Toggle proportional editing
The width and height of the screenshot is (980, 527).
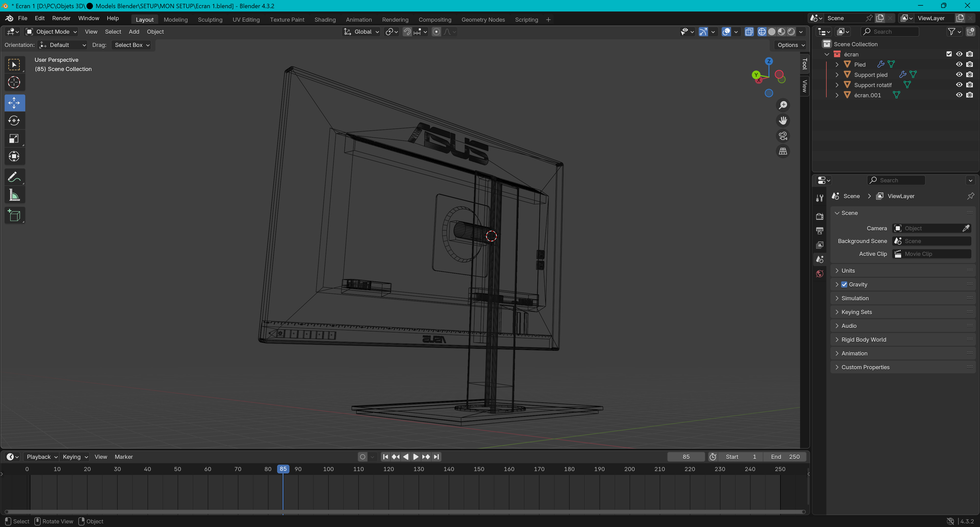point(436,32)
